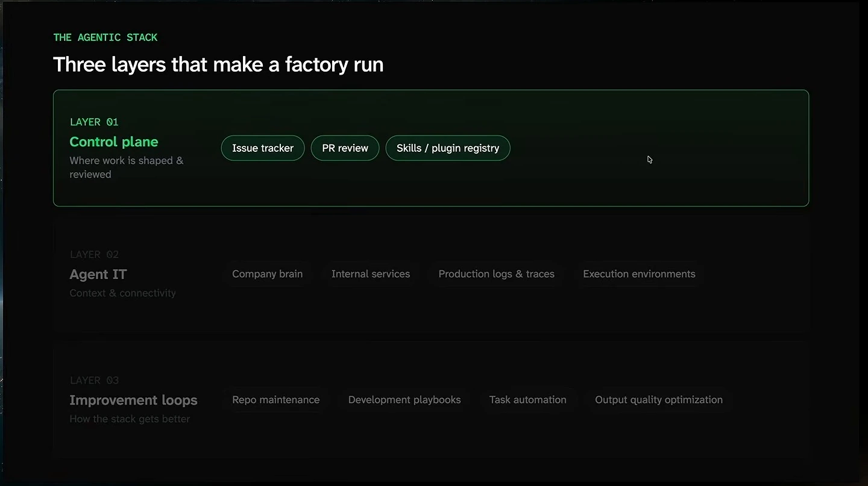This screenshot has height=486, width=868.
Task: Select the PR review pill
Action: [x=345, y=148]
